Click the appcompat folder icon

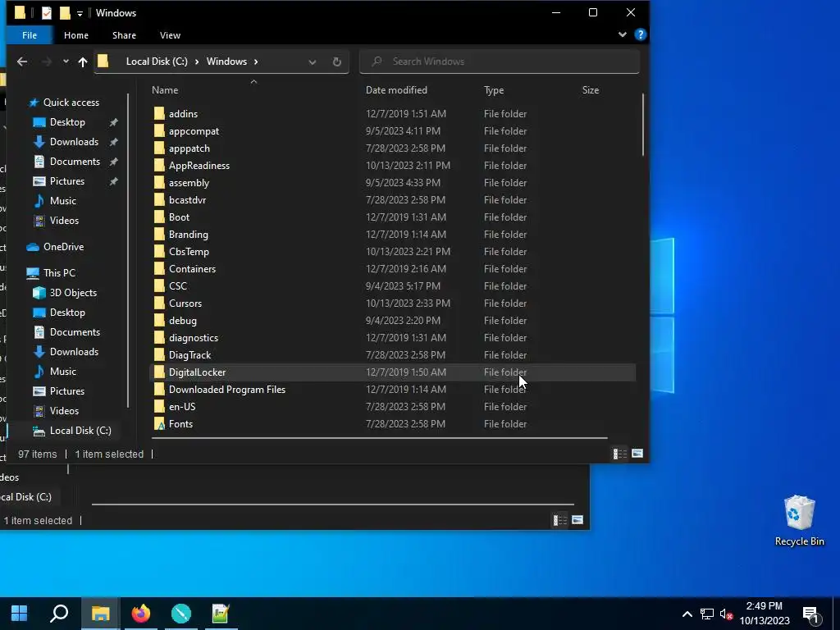point(159,130)
